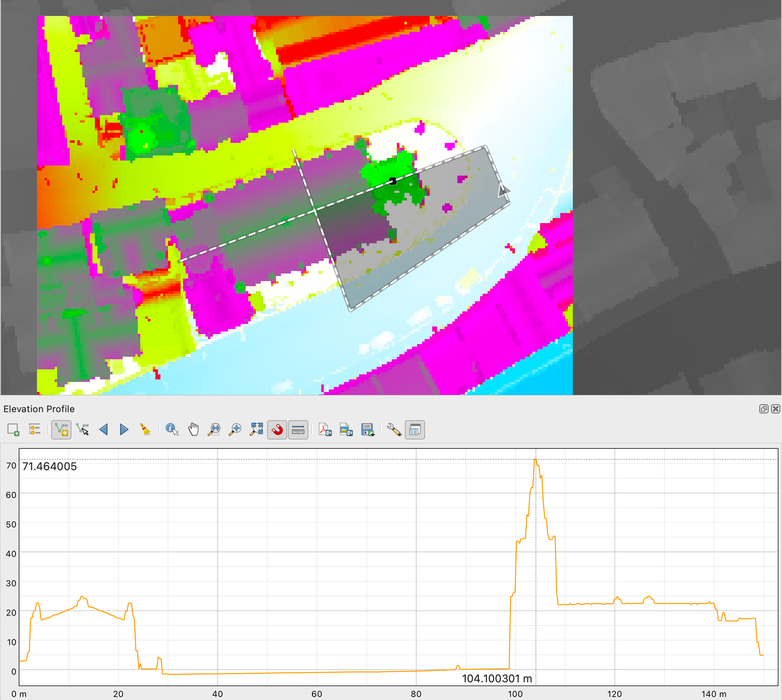This screenshot has height=700, width=782.
Task: Toggle the Dock Elevation Profile button
Action: [415, 429]
